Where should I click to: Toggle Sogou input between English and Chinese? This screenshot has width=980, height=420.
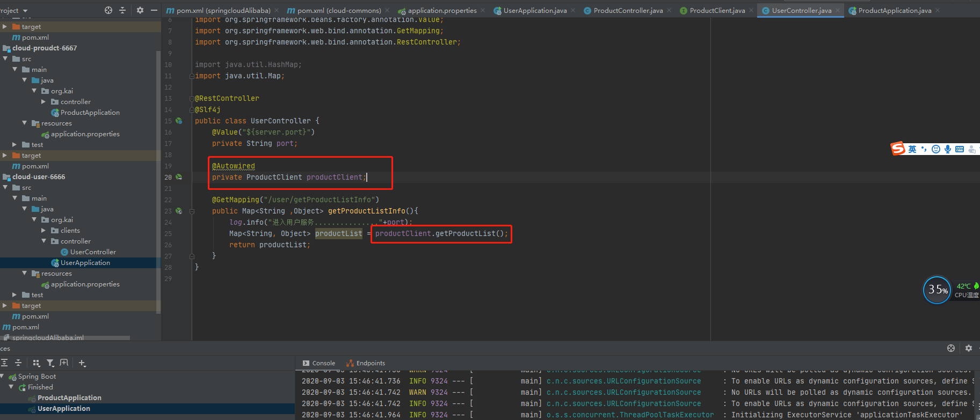[912, 149]
